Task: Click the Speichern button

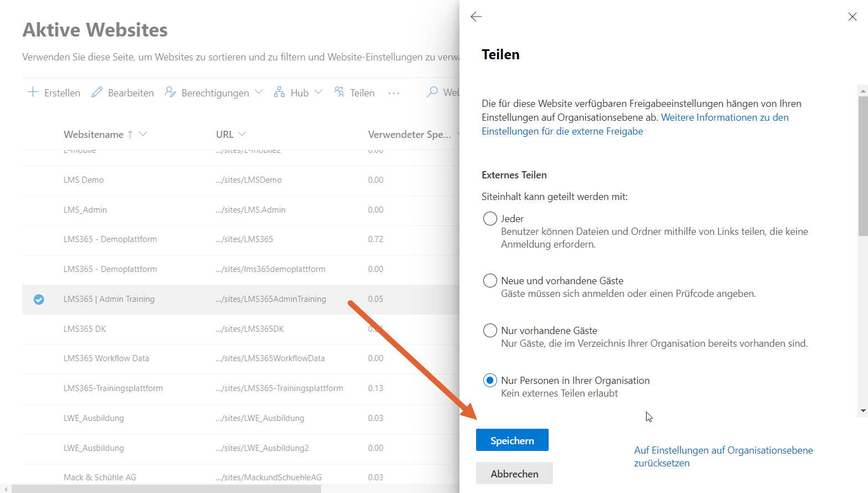Action: [512, 440]
